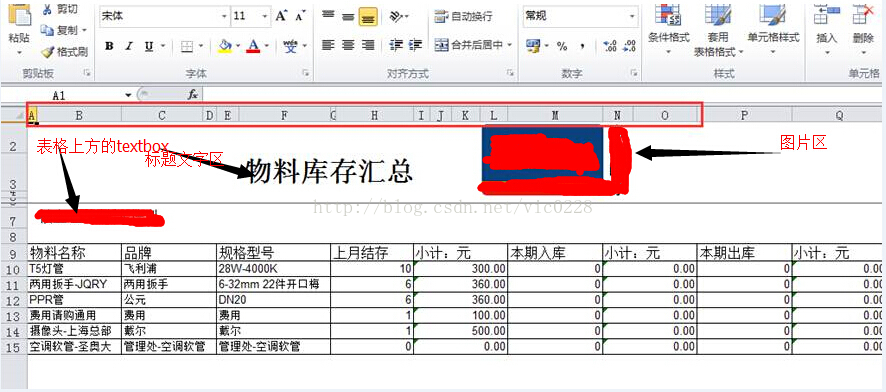Select row header 10
The height and width of the screenshot is (392, 886).
14,269
